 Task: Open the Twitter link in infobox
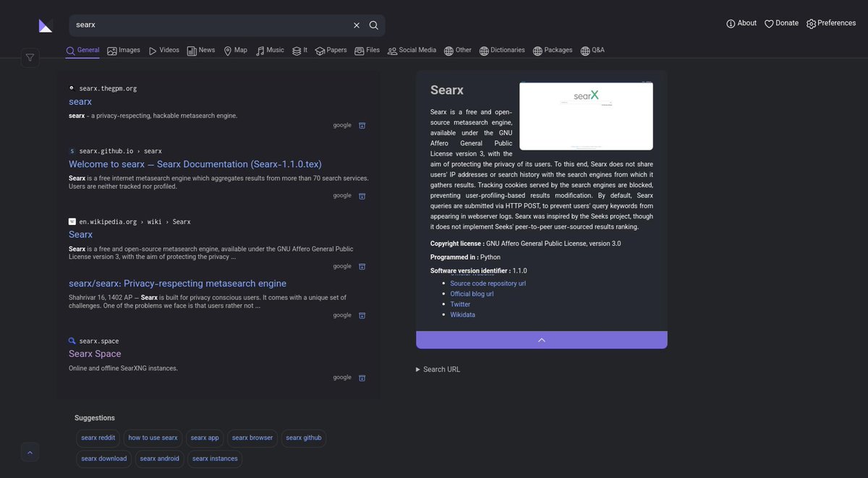click(x=460, y=304)
